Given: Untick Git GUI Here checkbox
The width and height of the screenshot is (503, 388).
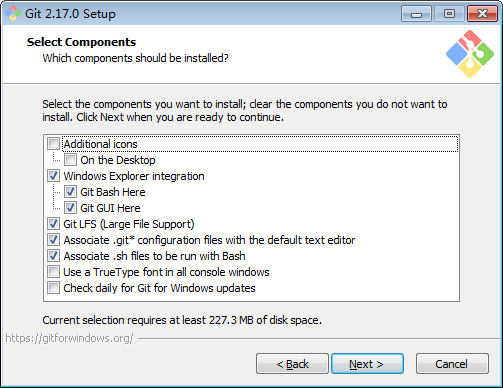Looking at the screenshot, I should pos(70,208).
